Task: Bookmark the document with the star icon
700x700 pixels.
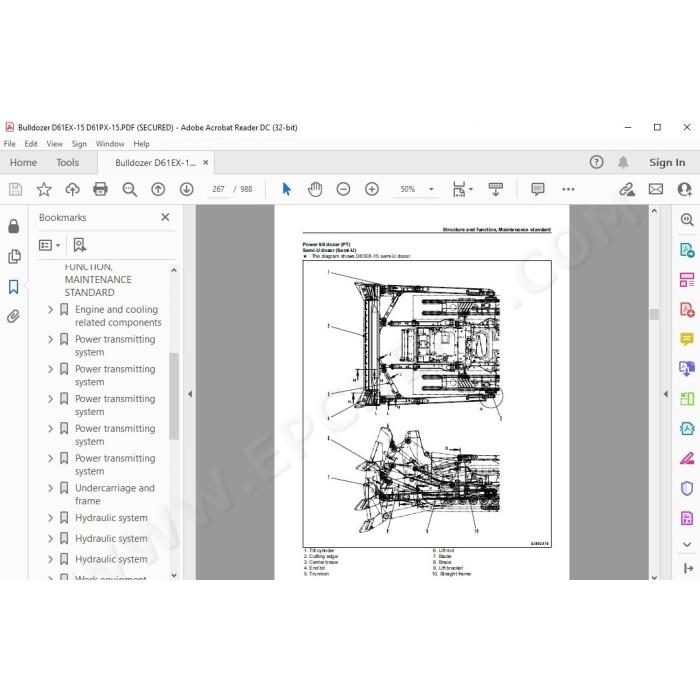Action: [x=44, y=189]
